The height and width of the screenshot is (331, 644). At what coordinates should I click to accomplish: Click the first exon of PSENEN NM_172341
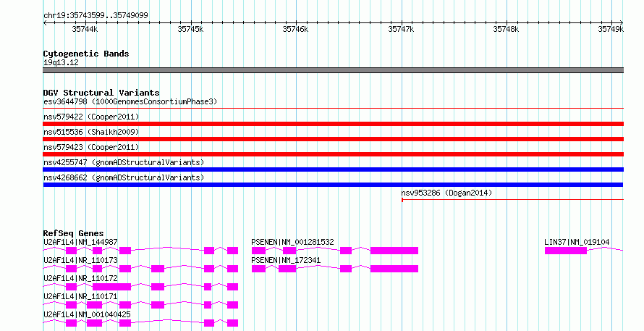pos(258,269)
